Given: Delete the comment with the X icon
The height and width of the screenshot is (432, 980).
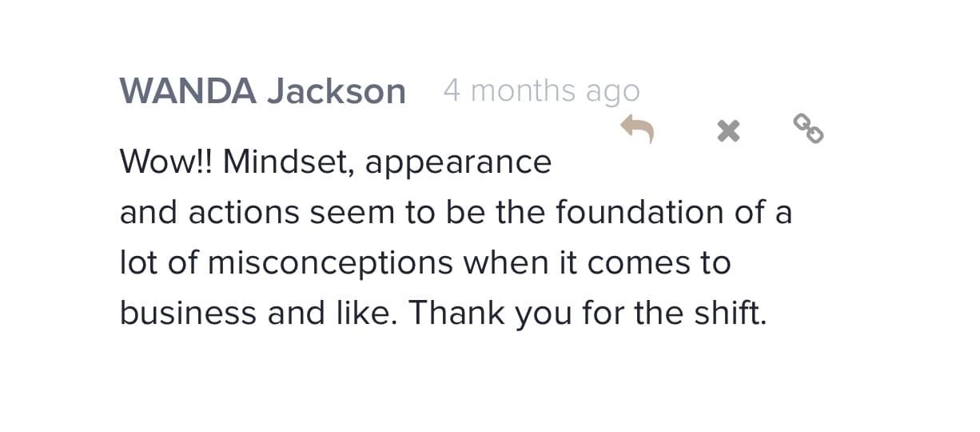Looking at the screenshot, I should pos(728,130).
